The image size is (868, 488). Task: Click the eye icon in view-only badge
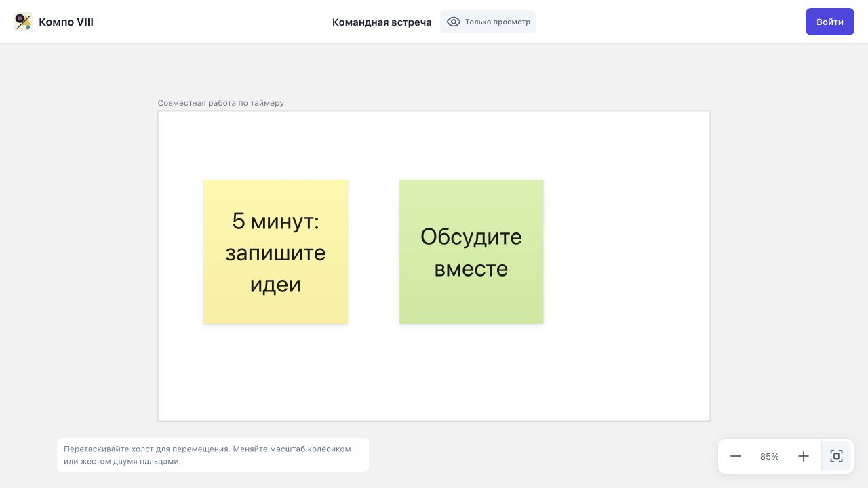pos(454,22)
